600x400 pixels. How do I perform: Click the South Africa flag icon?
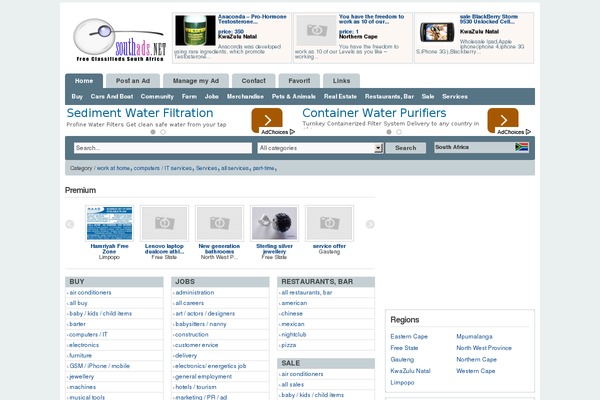pyautogui.click(x=521, y=147)
